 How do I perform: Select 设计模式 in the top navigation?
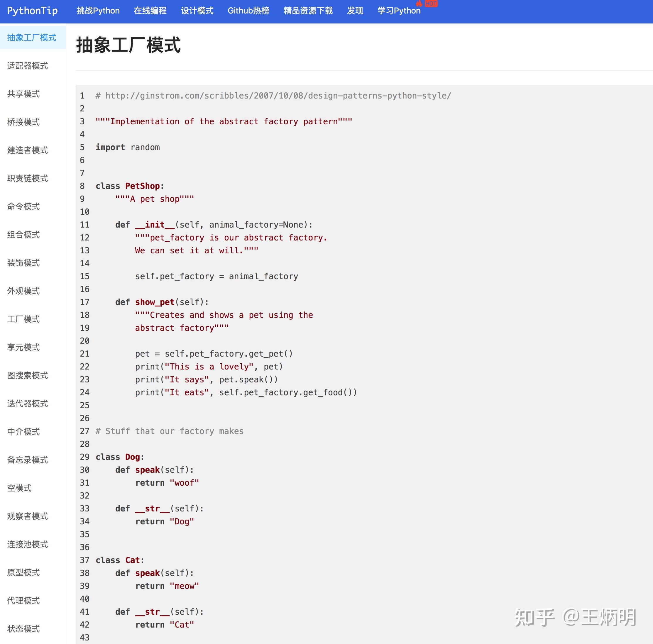click(x=197, y=11)
